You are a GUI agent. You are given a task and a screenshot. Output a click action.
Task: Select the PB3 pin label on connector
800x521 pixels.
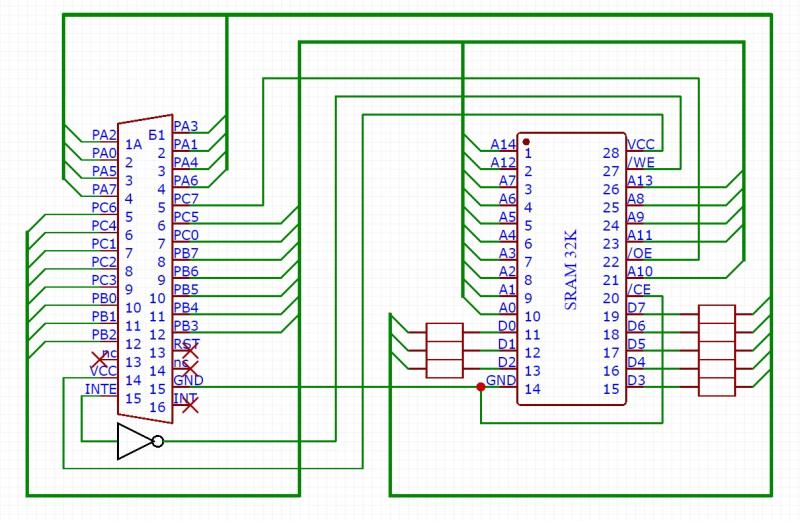point(186,325)
